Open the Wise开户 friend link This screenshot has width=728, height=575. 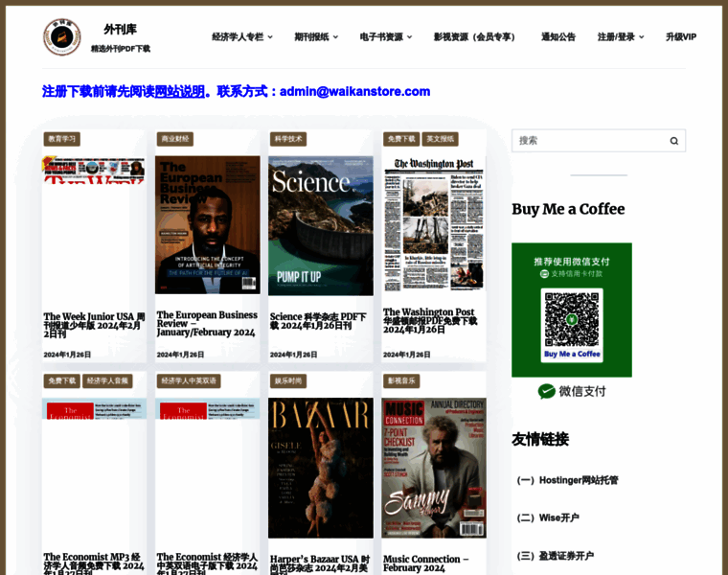[x=548, y=517]
